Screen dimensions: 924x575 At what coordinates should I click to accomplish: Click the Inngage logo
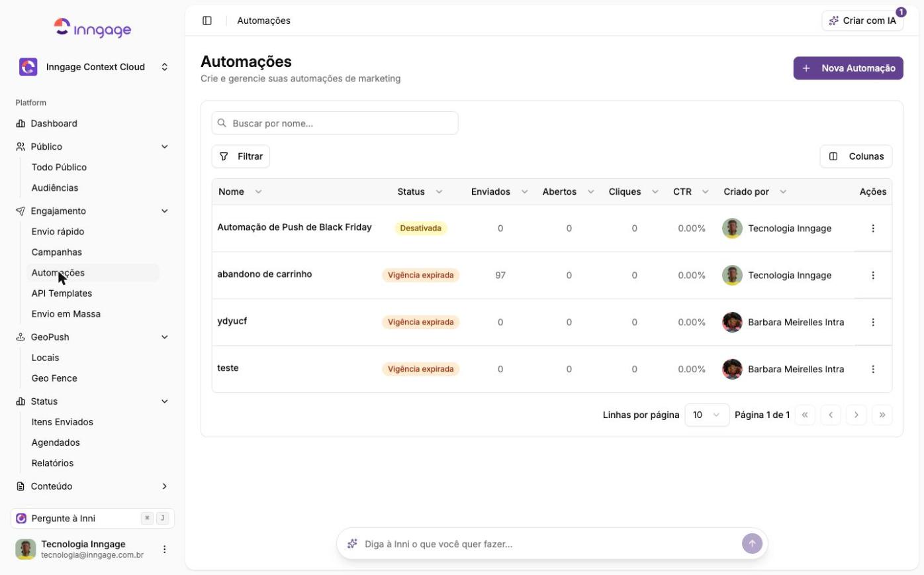(x=93, y=28)
